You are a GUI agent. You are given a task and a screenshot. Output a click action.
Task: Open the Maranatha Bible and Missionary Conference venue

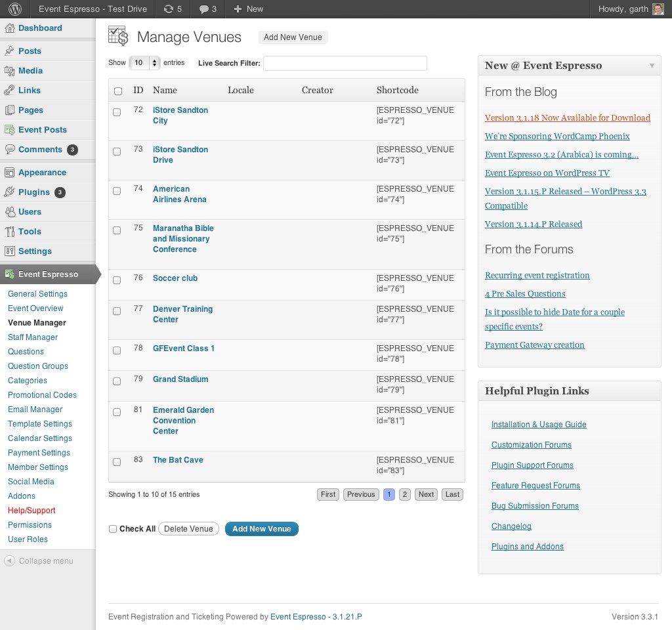183,239
